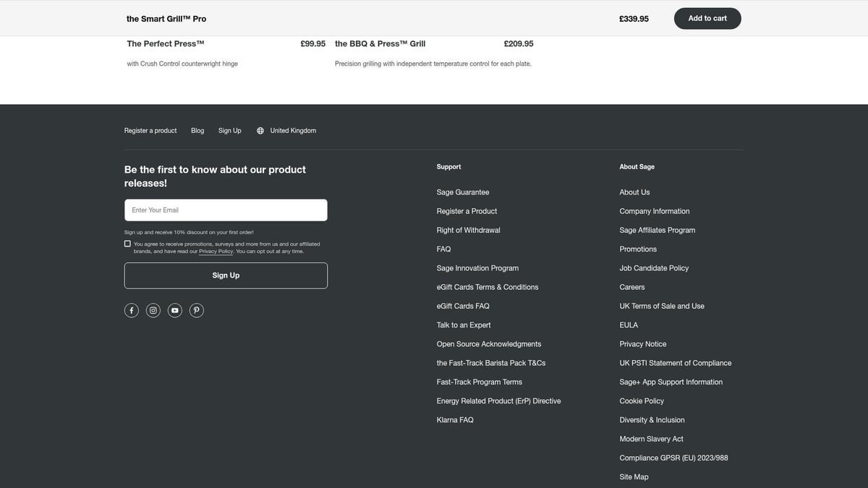The width and height of the screenshot is (868, 488).
Task: Add the Smart Grill Pro to cart
Action: [x=707, y=18]
